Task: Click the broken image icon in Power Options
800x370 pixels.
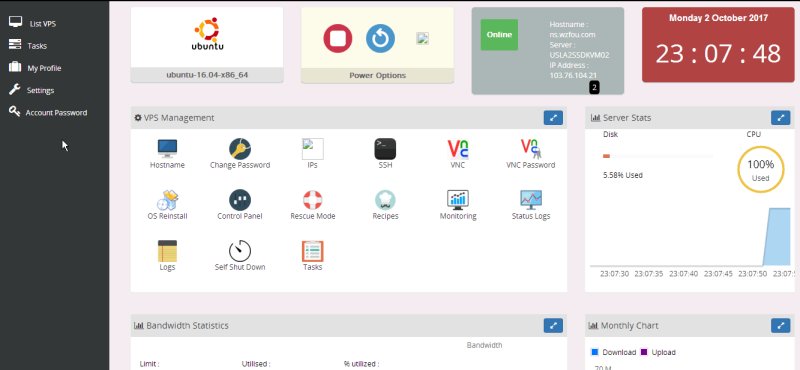Action: pos(422,39)
